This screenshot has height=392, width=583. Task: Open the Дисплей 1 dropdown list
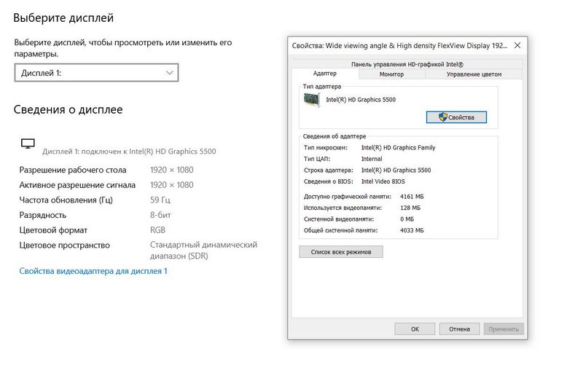[x=96, y=73]
